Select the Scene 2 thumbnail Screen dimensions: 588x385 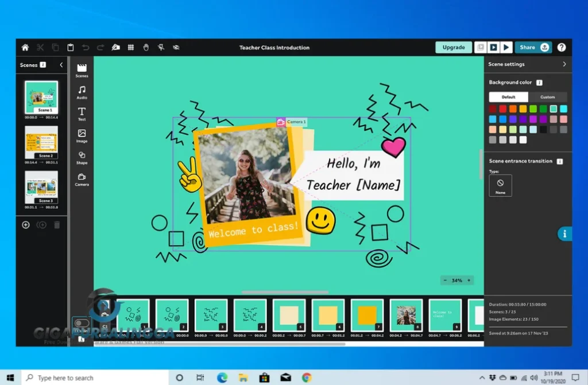[41, 139]
